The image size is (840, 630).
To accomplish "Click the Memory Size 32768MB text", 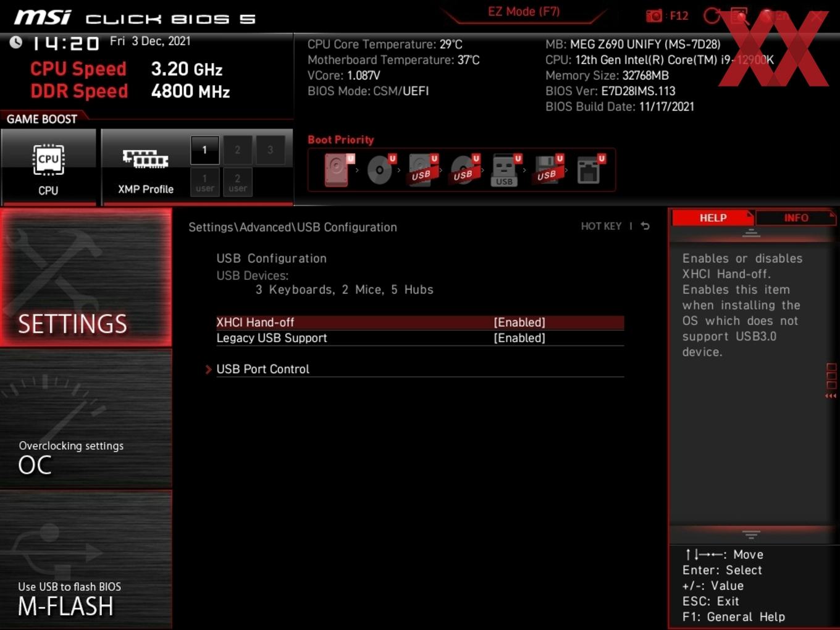I will point(607,75).
